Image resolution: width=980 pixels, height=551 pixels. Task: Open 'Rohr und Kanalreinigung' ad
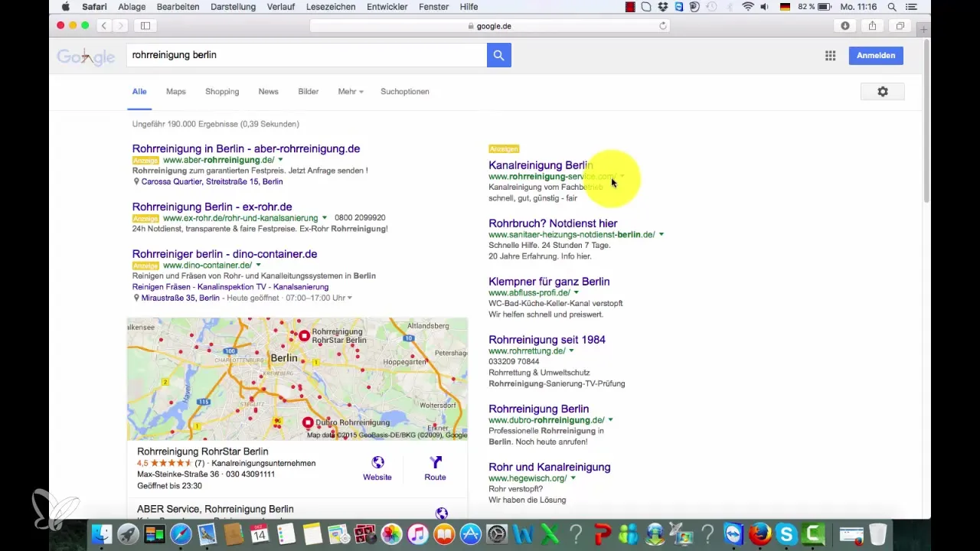click(550, 467)
